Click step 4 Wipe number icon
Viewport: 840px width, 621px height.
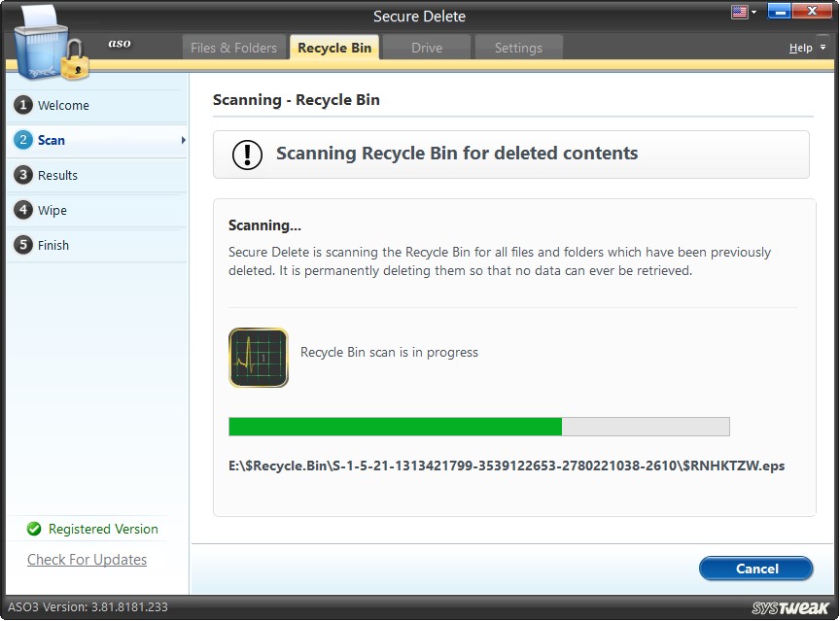(x=23, y=210)
